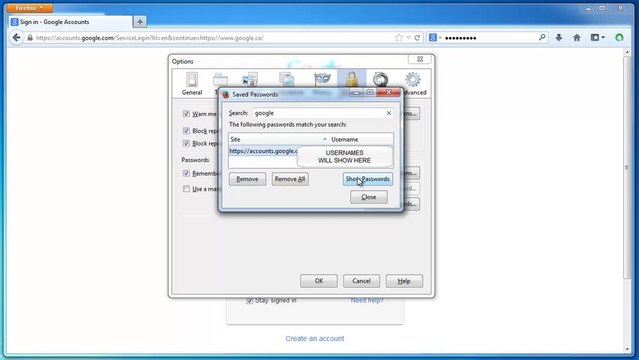Switch to General pane in Options
This screenshot has width=639, height=360.
pyautogui.click(x=192, y=84)
